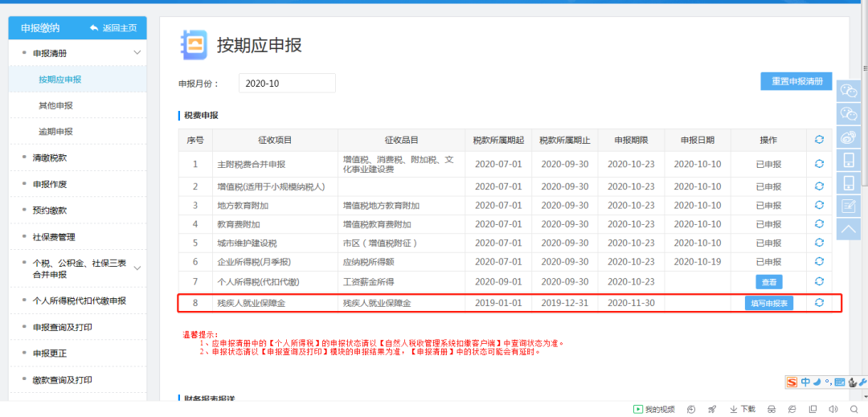
Task: Click the Weibo icon in right sidebar
Action: [849, 137]
